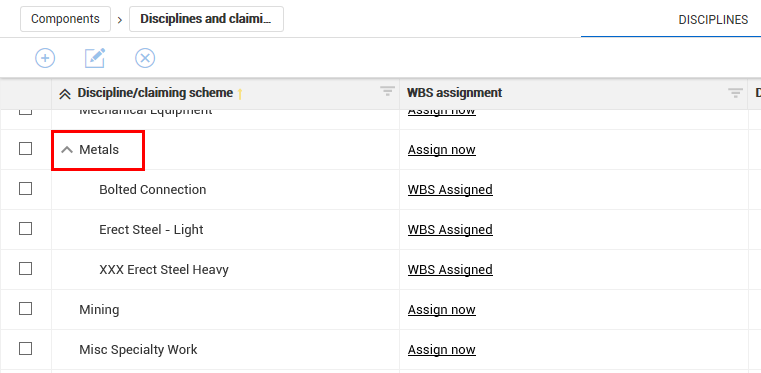Click the edit pencil icon
Image resolution: width=761 pixels, height=373 pixels.
pos(95,58)
